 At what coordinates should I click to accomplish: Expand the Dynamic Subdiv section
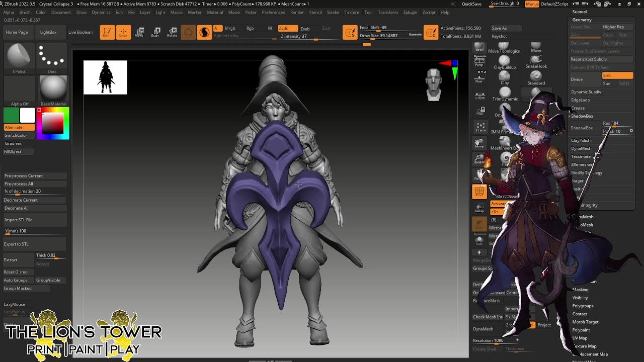586,92
